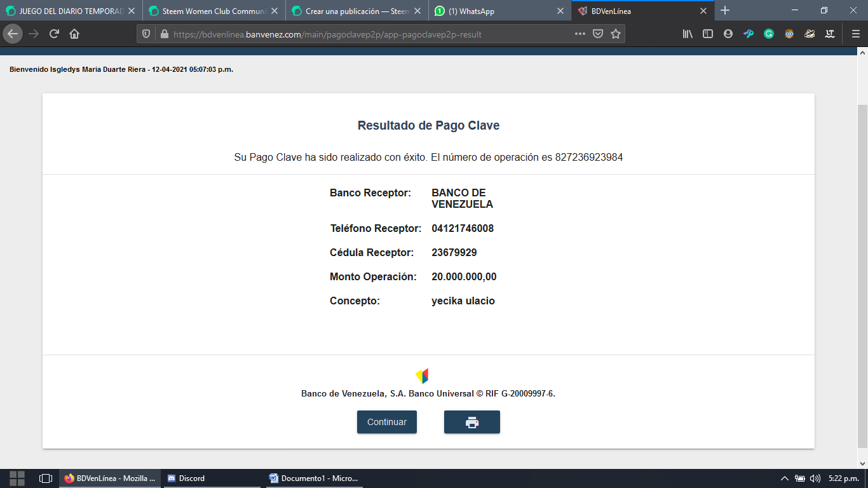Click the cédula value 23679929
This screenshot has width=868, height=488.
tap(454, 253)
